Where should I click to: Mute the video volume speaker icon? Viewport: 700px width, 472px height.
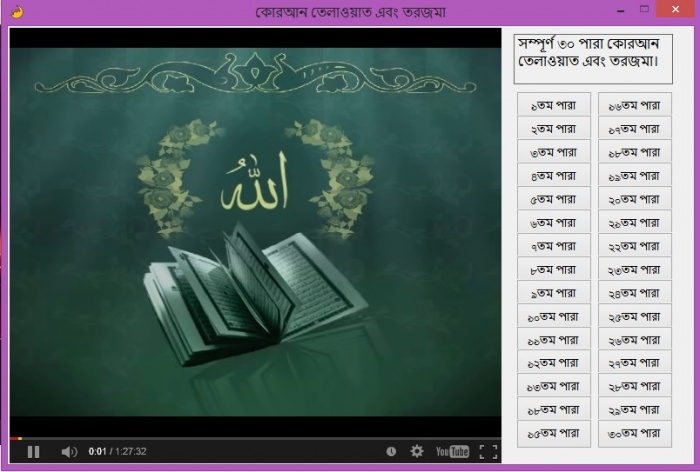pyautogui.click(x=69, y=452)
